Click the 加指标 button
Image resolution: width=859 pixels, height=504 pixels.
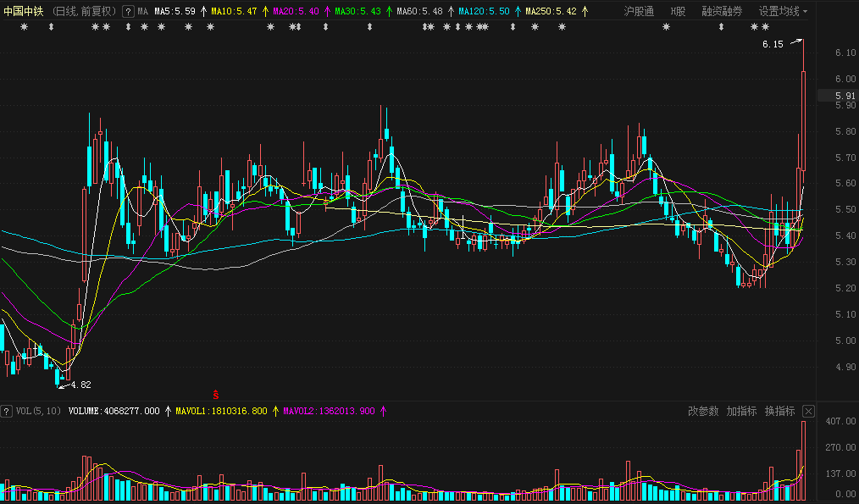pos(741,411)
